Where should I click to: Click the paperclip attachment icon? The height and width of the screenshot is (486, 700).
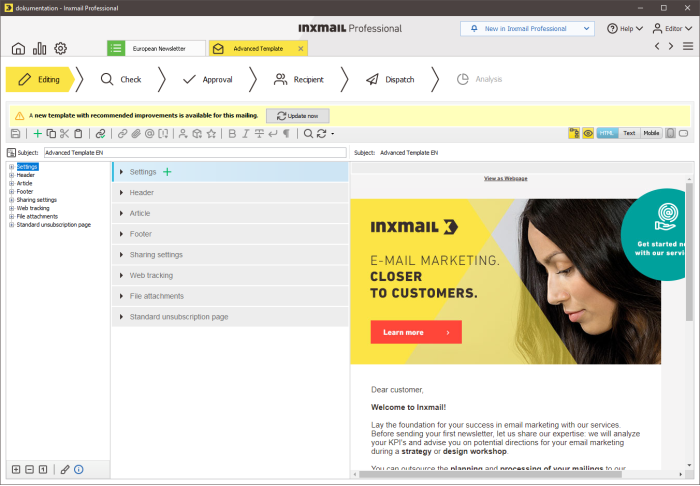[x=136, y=133]
